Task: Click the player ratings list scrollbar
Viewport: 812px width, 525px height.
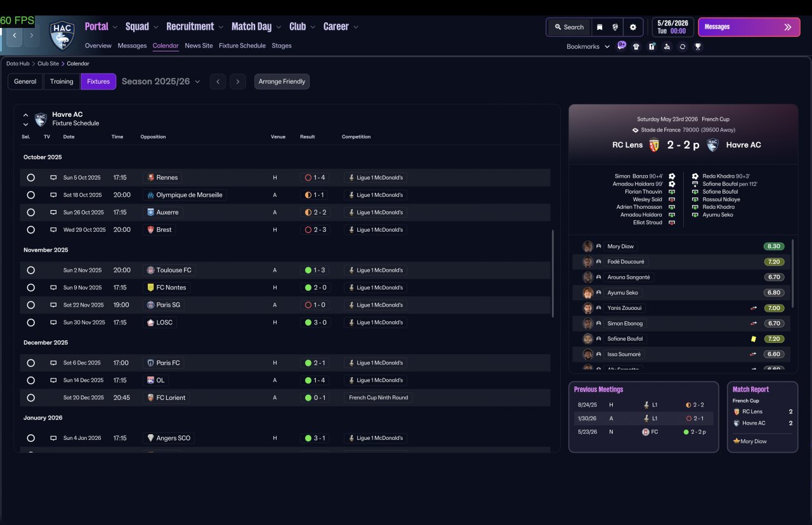Action: pyautogui.click(x=792, y=273)
